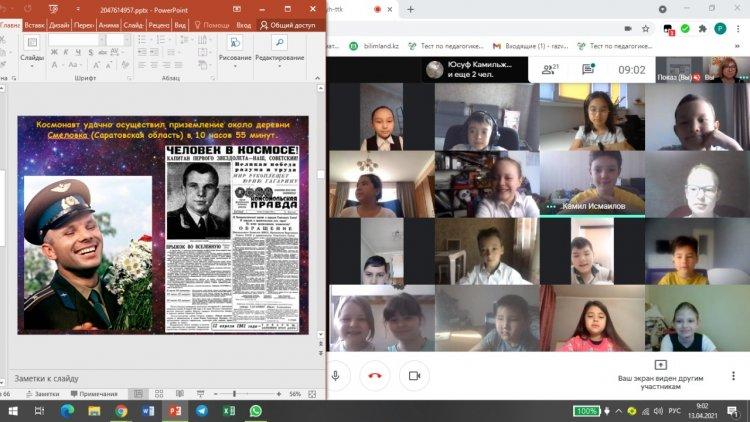Apply text shadow (S) in PowerPoint ribbon
The width and height of the screenshot is (750, 422).
pos(90,52)
